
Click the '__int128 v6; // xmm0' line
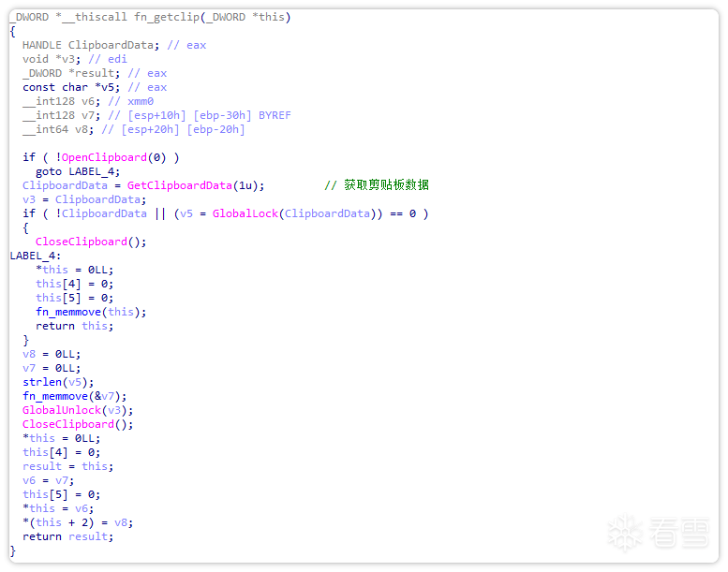click(88, 101)
